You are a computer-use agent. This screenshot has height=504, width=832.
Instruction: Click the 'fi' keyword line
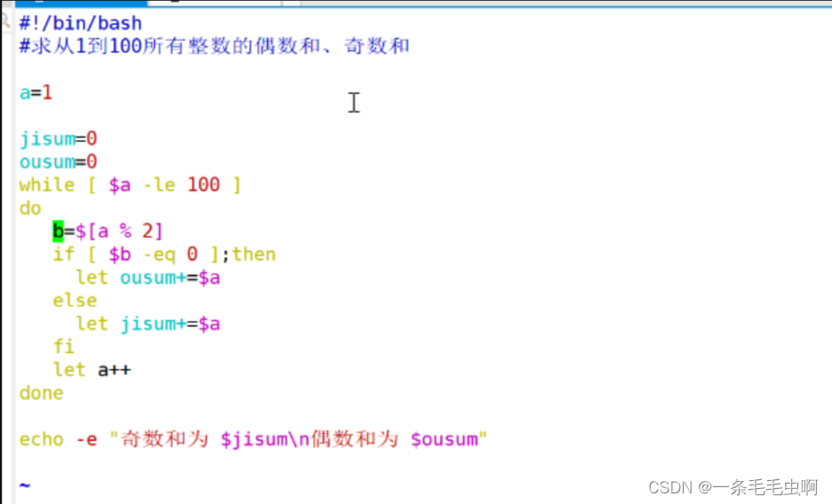(64, 347)
